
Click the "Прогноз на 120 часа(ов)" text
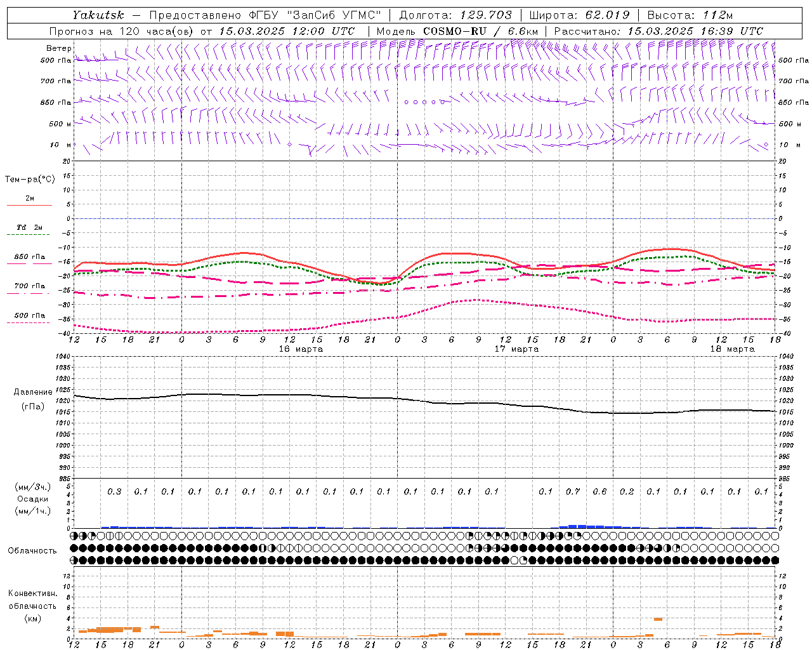pos(122,31)
